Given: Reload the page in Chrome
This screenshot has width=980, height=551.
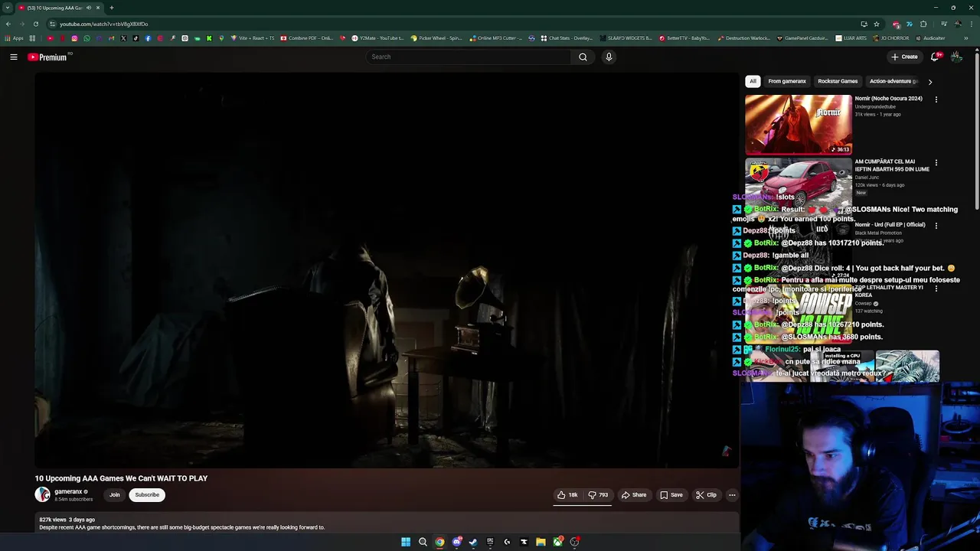Looking at the screenshot, I should coord(35,24).
